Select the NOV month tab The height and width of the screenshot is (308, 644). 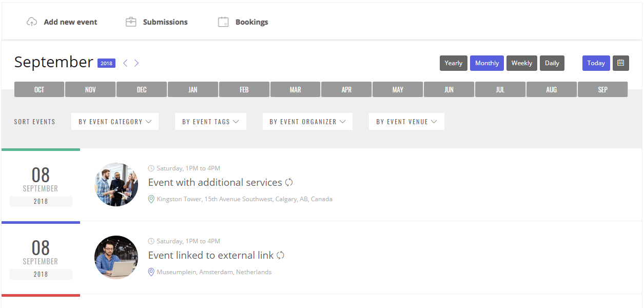coord(90,89)
